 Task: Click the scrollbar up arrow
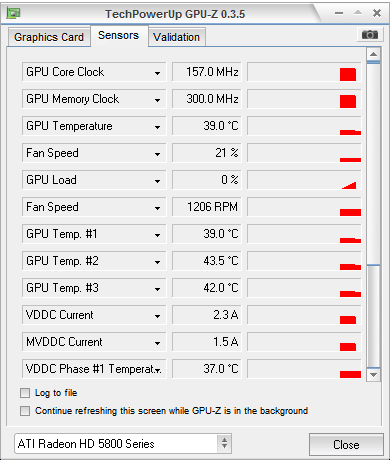click(373, 54)
